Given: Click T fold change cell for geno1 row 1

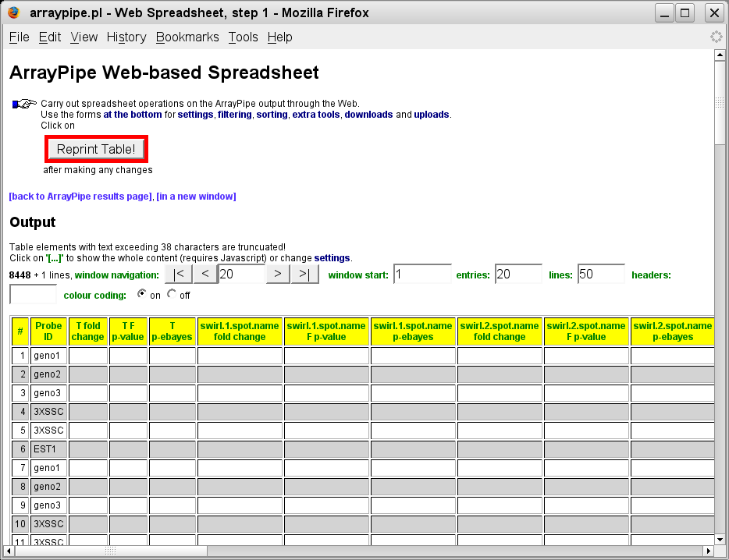Looking at the screenshot, I should point(88,356).
